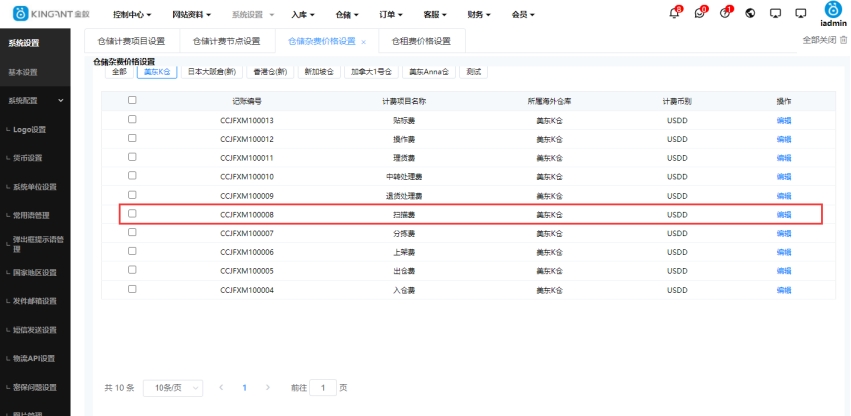The width and height of the screenshot is (851, 416).
Task: Open the chat messages icon with badge 0
Action: (x=700, y=13)
